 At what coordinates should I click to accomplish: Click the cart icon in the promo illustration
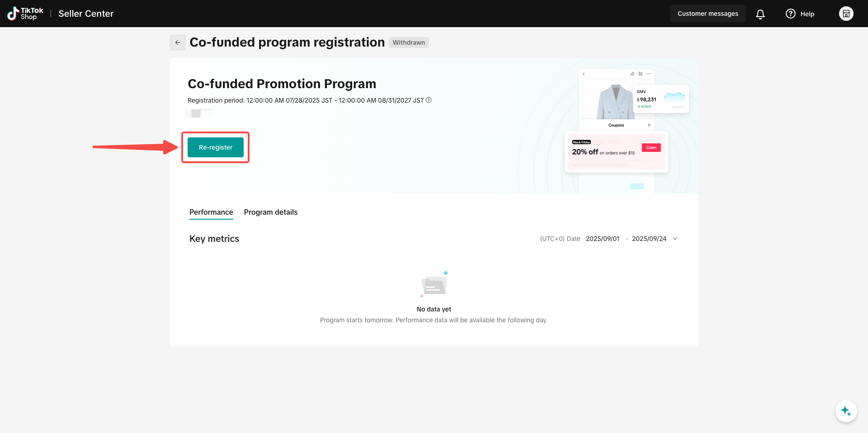click(640, 74)
